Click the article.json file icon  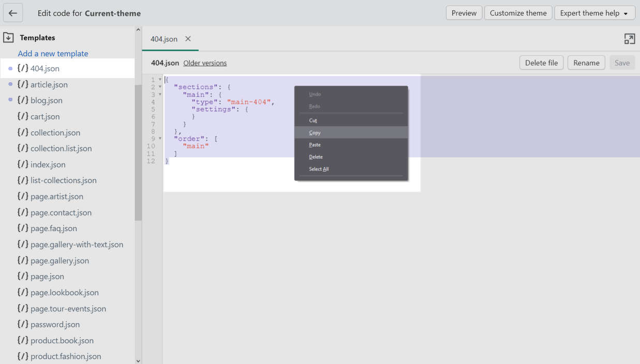23,84
